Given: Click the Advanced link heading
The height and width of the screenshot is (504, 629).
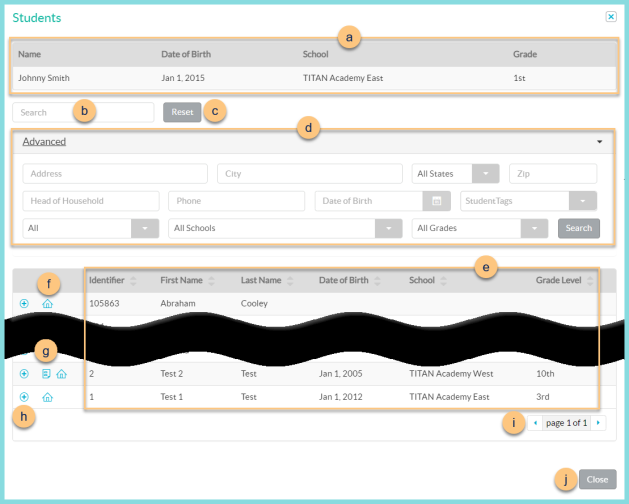Looking at the screenshot, I should point(44,142).
